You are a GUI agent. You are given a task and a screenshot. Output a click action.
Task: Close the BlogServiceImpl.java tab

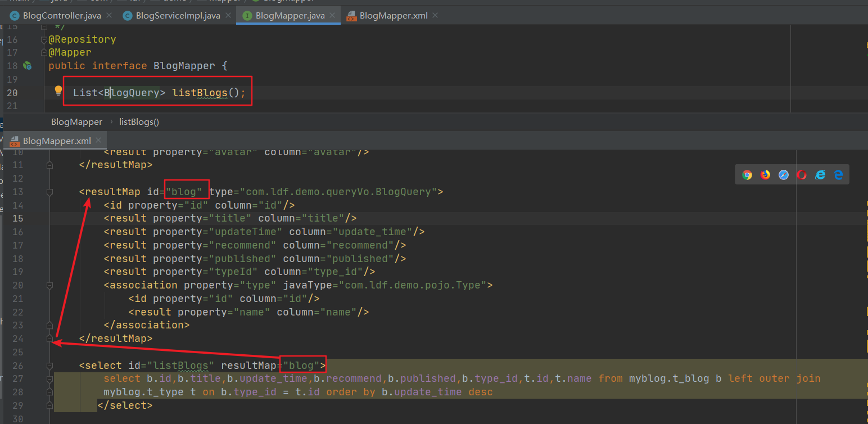(228, 15)
